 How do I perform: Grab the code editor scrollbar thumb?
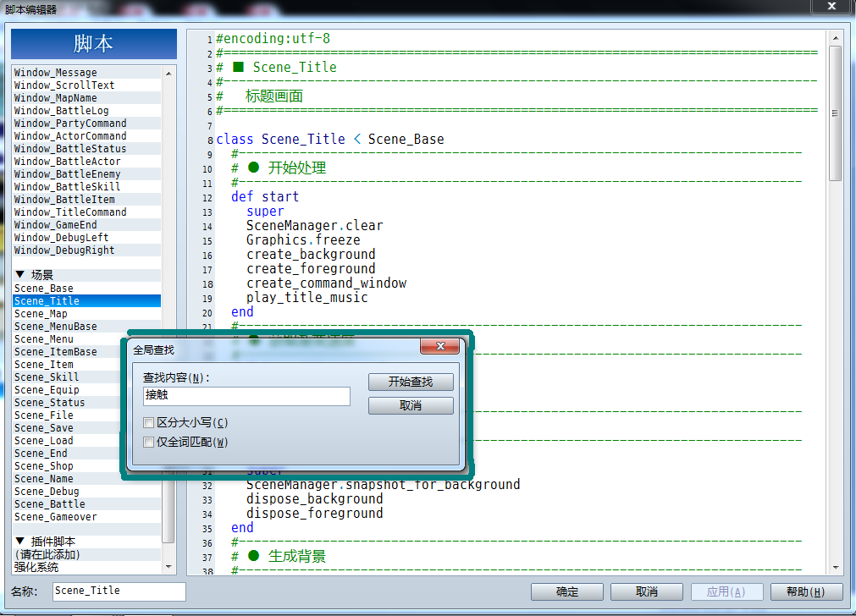point(835,113)
